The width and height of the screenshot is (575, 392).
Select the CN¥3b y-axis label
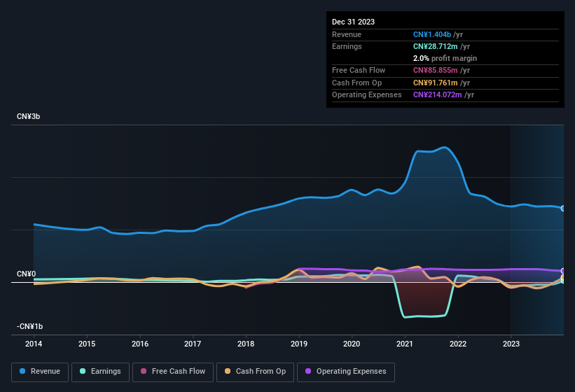pyautogui.click(x=28, y=116)
